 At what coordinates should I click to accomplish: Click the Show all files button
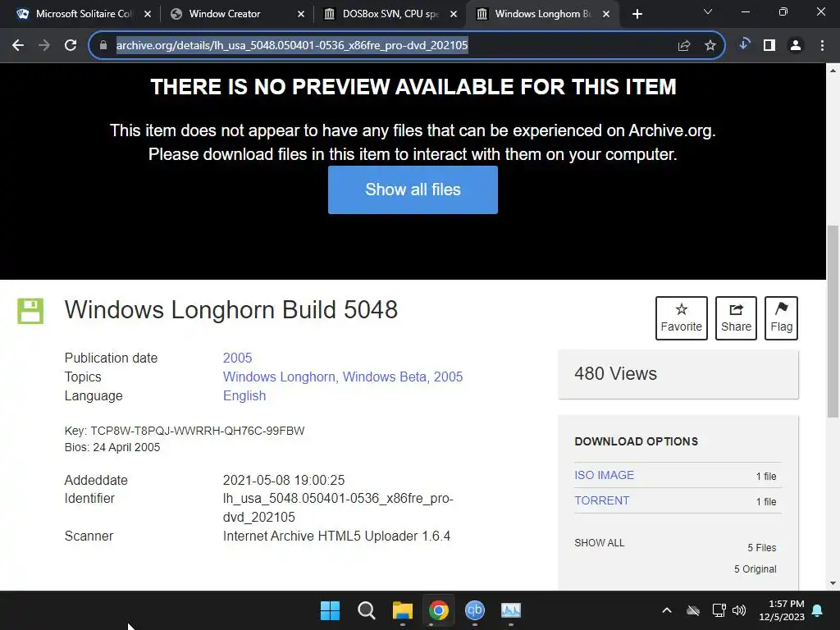tap(413, 189)
